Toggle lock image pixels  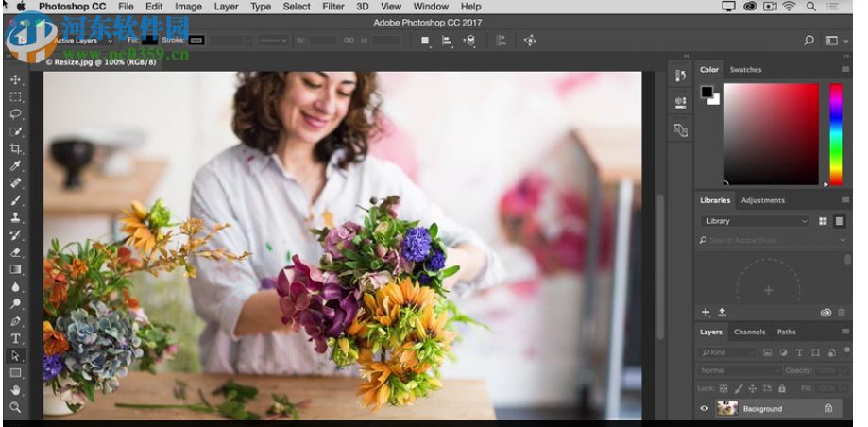point(738,389)
